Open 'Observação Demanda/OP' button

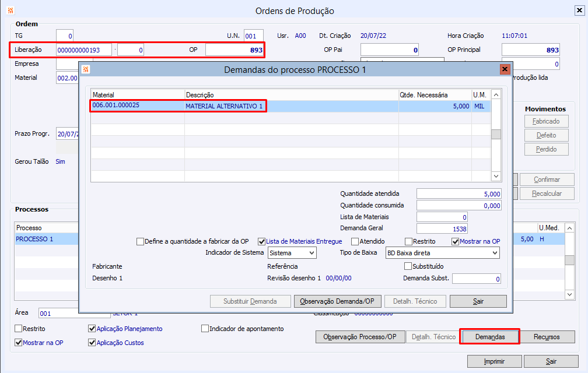(337, 301)
